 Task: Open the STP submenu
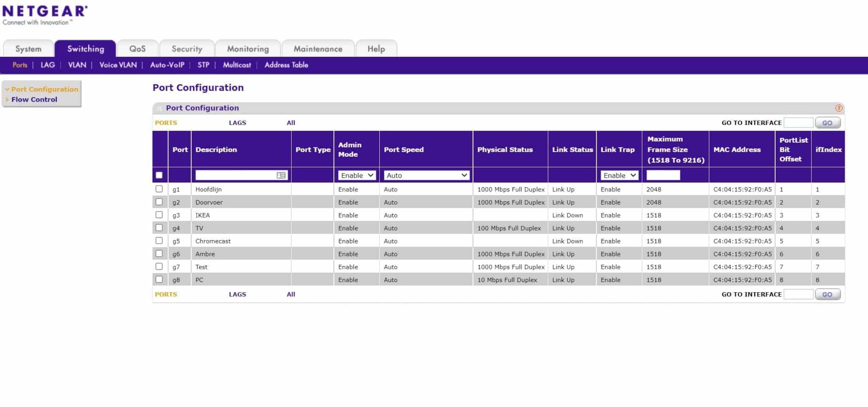203,65
